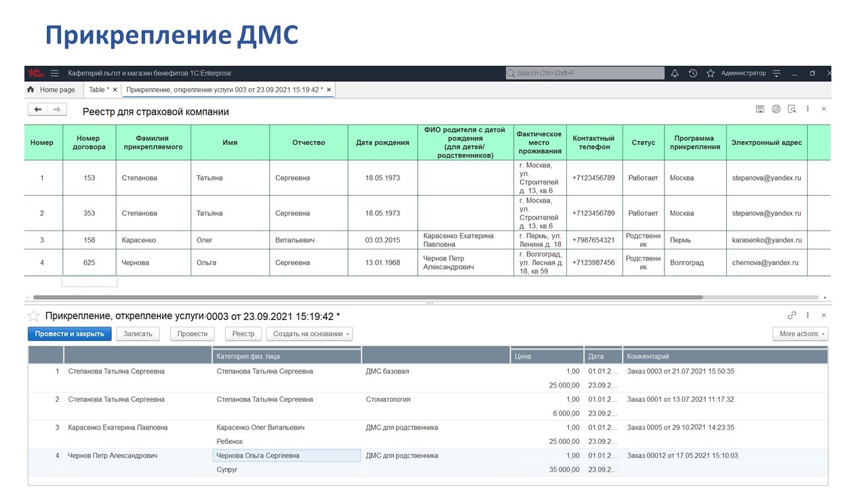Screen dimensions: 868x488
Task: Click the Номер договора column header
Action: [x=89, y=142]
